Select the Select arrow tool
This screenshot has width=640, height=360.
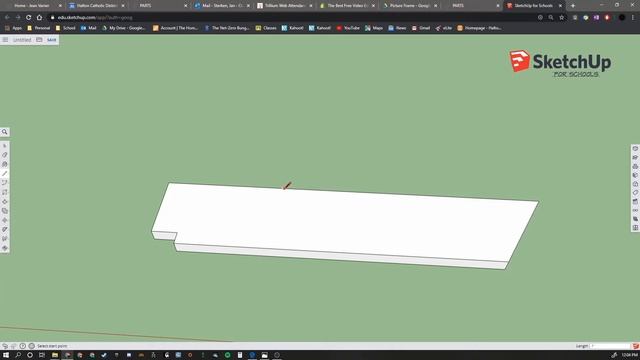click(x=5, y=146)
